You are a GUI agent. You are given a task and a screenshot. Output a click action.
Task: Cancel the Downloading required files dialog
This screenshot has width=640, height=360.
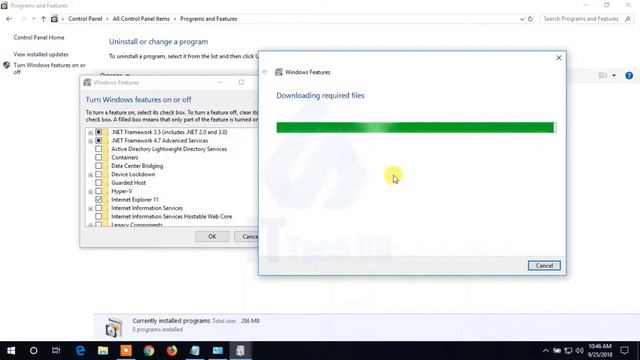[x=544, y=266]
